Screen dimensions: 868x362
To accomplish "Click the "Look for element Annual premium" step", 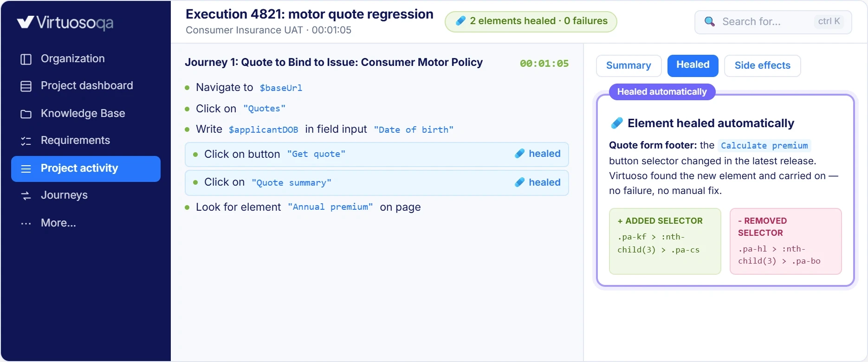I will click(376, 207).
